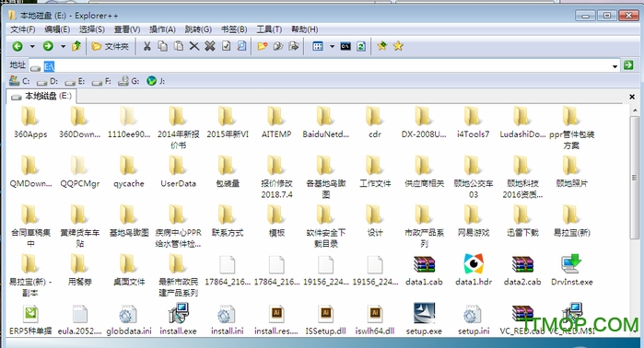The width and height of the screenshot is (644, 348).
Task: Switch to drive D: in the drives bar
Action: (x=47, y=81)
